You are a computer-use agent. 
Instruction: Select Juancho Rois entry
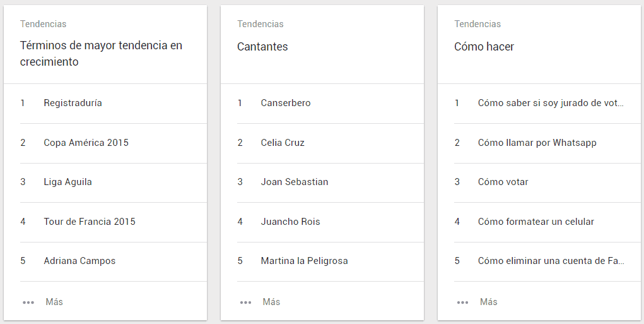pyautogui.click(x=290, y=222)
